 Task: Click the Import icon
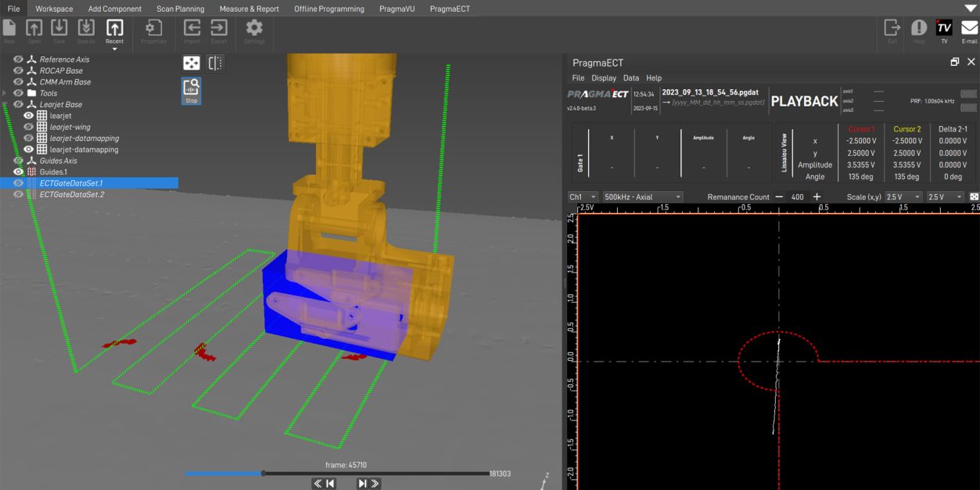(x=192, y=28)
